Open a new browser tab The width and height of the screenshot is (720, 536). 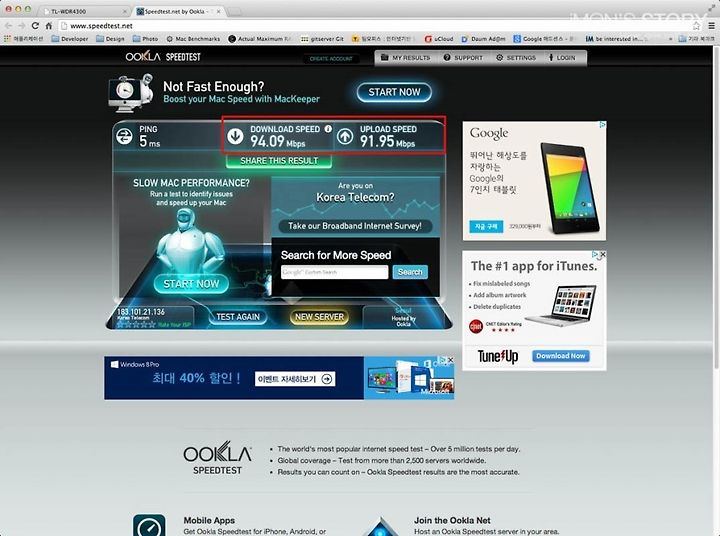235,11
